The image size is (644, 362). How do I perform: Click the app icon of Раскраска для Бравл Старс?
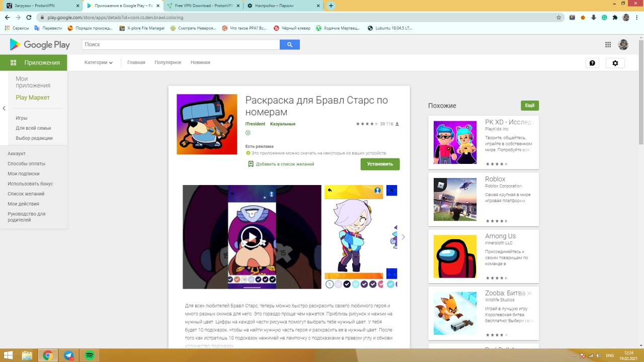(x=207, y=124)
